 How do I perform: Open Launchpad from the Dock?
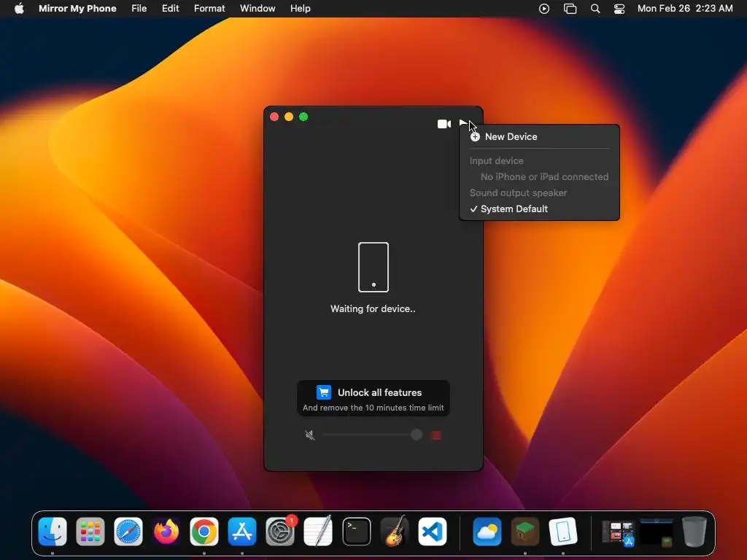click(90, 532)
